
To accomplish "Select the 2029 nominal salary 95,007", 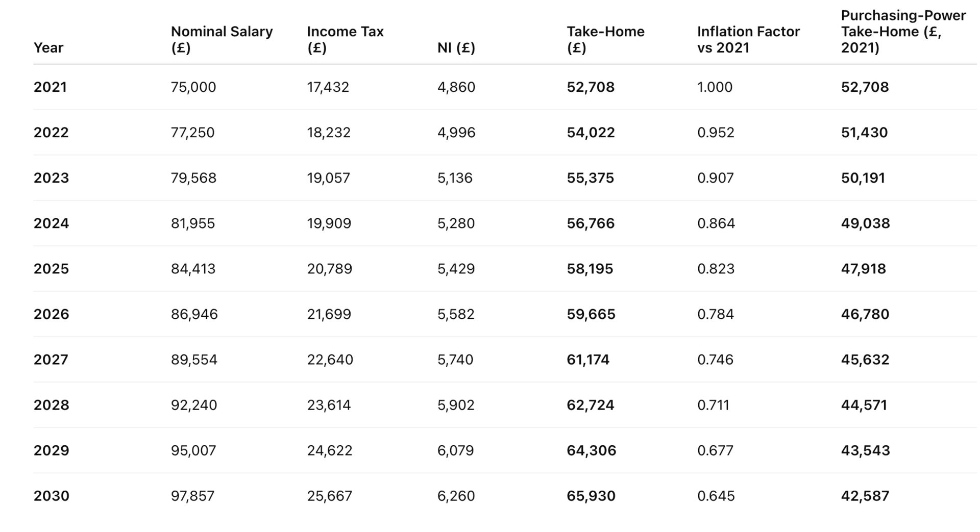I will (193, 450).
